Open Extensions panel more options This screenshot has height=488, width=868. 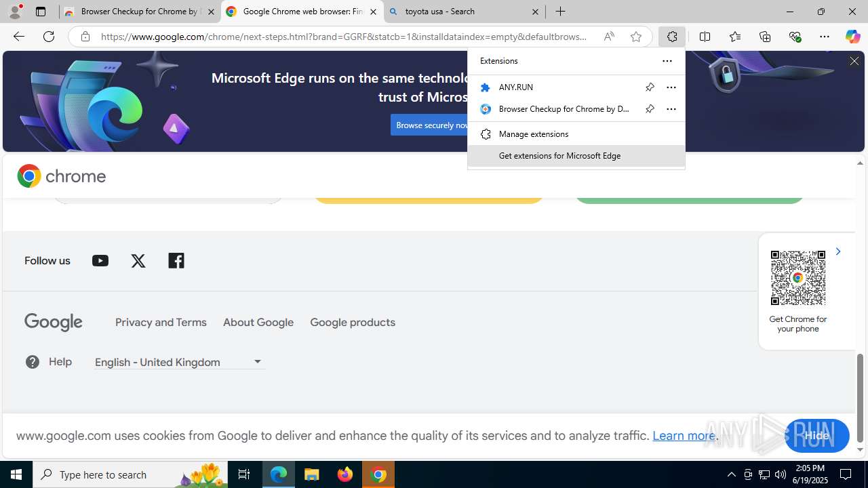pos(667,61)
